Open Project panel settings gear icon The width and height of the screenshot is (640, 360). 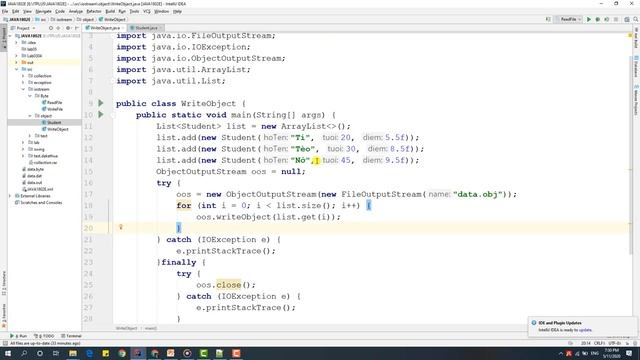[68, 28]
